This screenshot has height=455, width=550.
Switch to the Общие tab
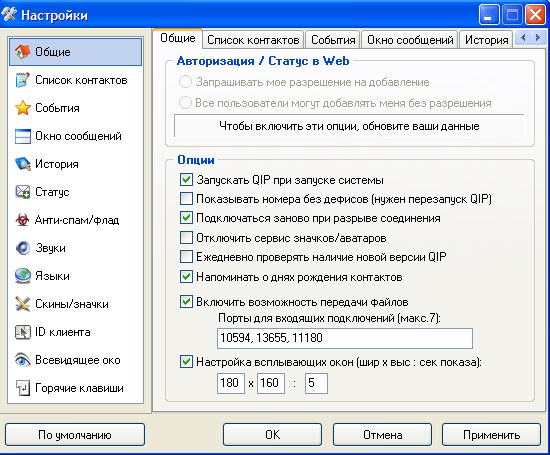[x=178, y=38]
